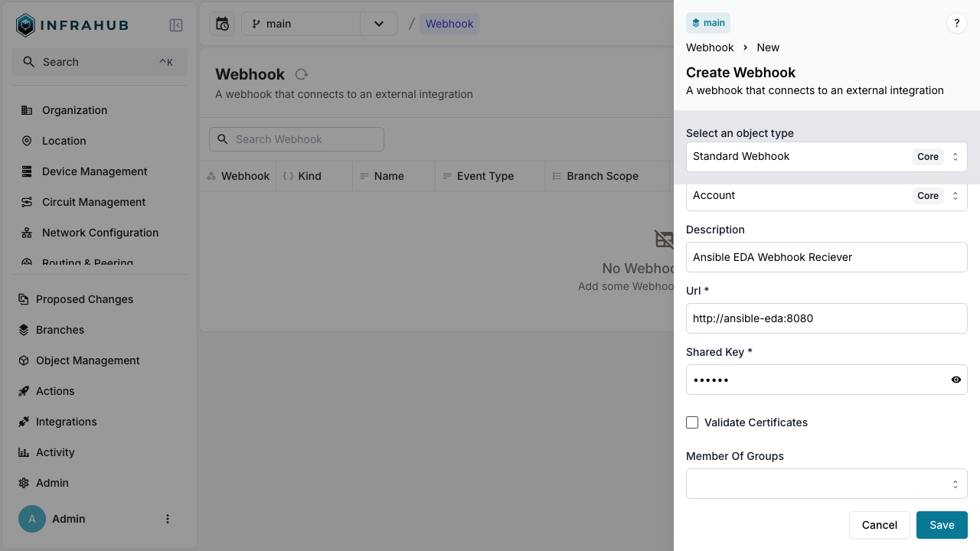Click the Search Webhook input field
980x551 pixels.
pos(296,139)
